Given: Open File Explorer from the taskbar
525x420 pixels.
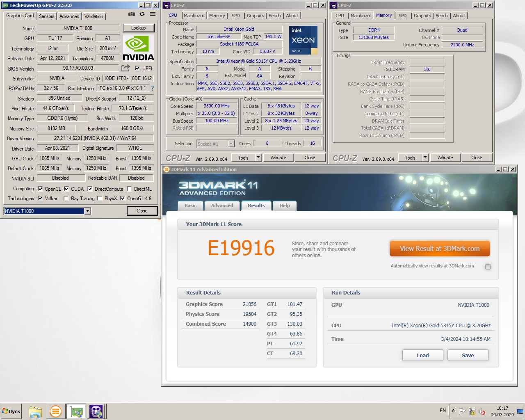Looking at the screenshot, I should (35, 411).
